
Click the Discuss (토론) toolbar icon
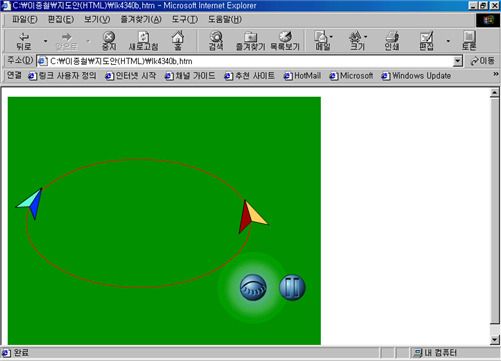tap(469, 41)
